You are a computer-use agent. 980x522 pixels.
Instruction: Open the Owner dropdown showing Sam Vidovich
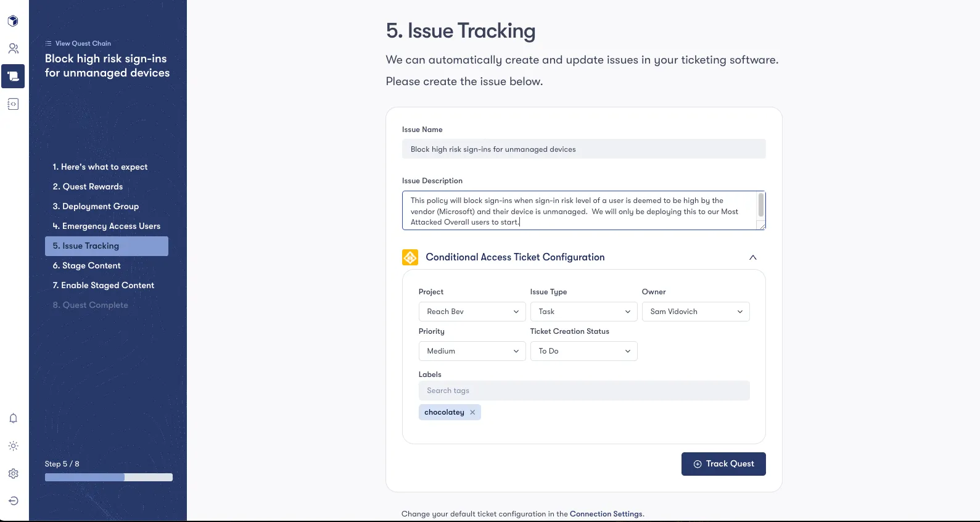[x=696, y=312]
